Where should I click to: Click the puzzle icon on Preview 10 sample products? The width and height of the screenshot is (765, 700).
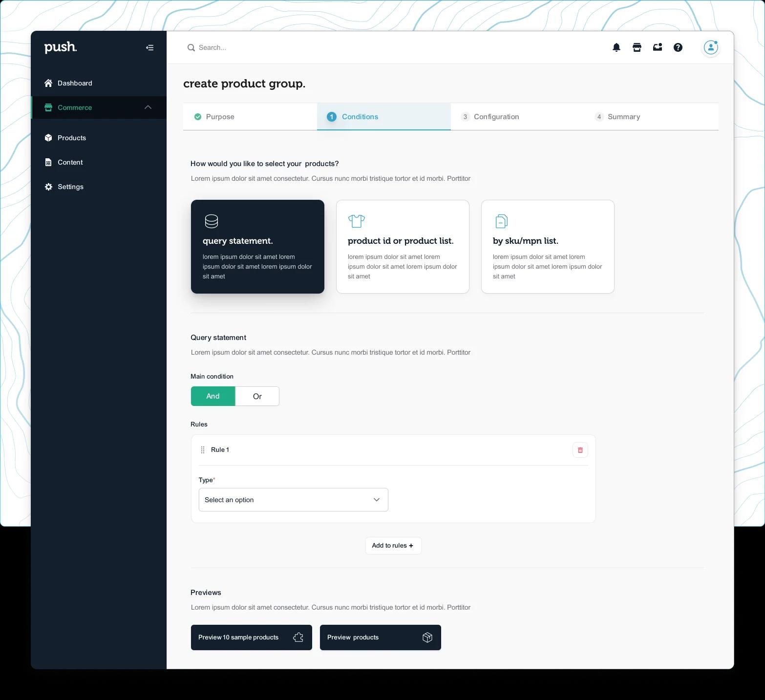[x=298, y=637]
